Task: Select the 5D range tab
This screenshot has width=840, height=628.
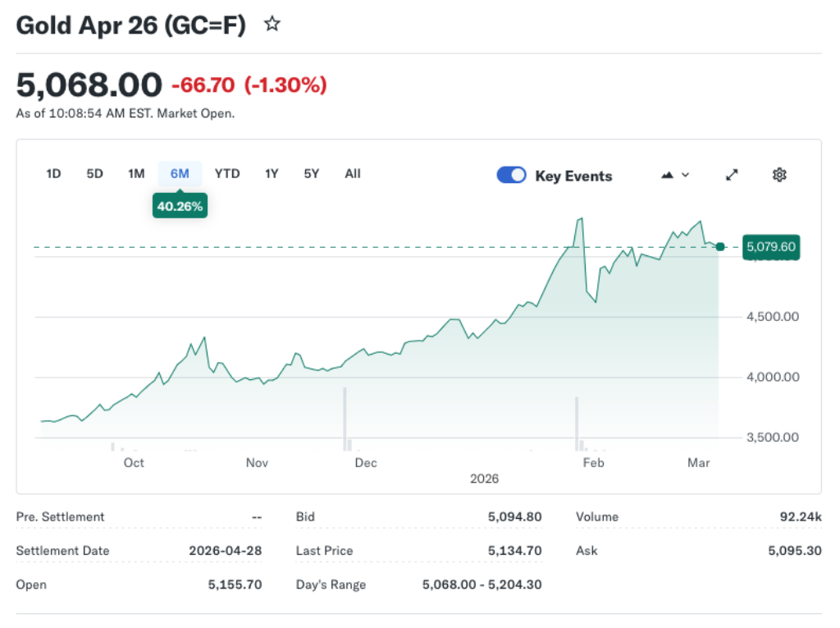Action: [94, 173]
